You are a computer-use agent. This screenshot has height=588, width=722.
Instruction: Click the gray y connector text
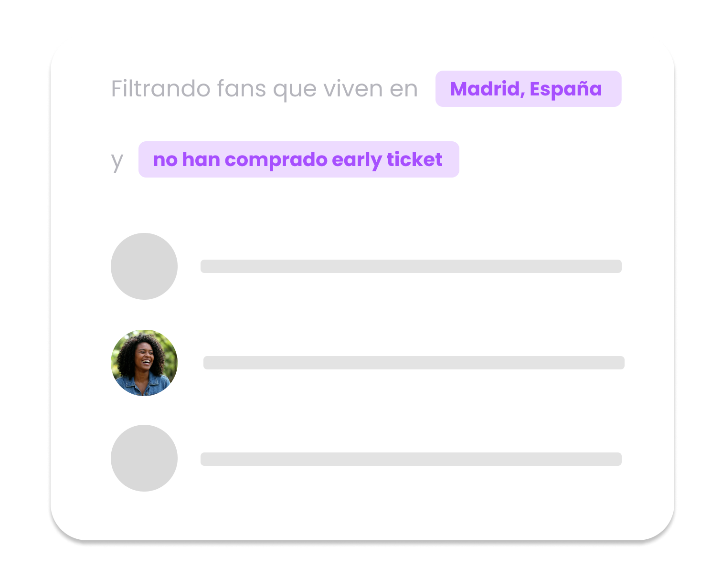(117, 161)
